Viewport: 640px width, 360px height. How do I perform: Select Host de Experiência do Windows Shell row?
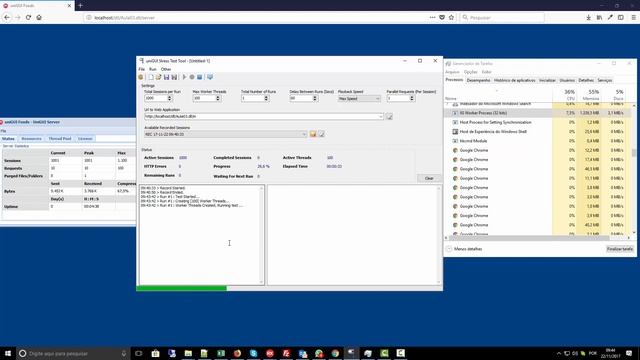tap(537, 132)
